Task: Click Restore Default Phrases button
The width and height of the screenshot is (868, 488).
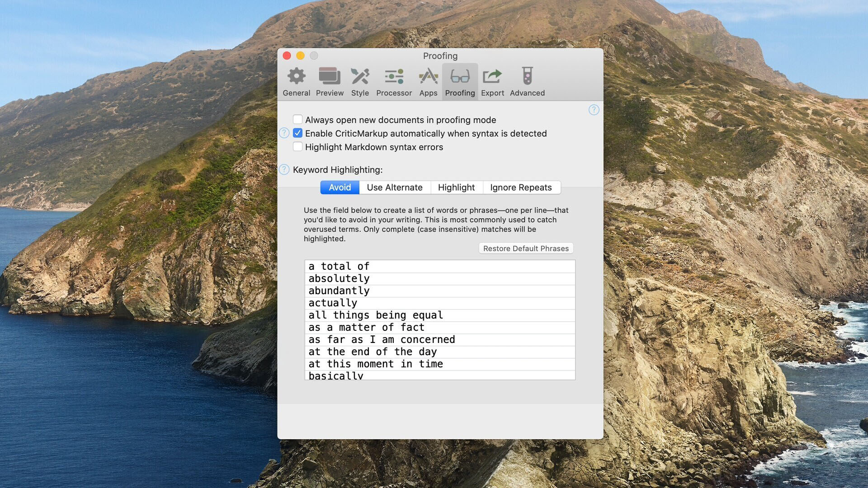Action: tap(526, 248)
